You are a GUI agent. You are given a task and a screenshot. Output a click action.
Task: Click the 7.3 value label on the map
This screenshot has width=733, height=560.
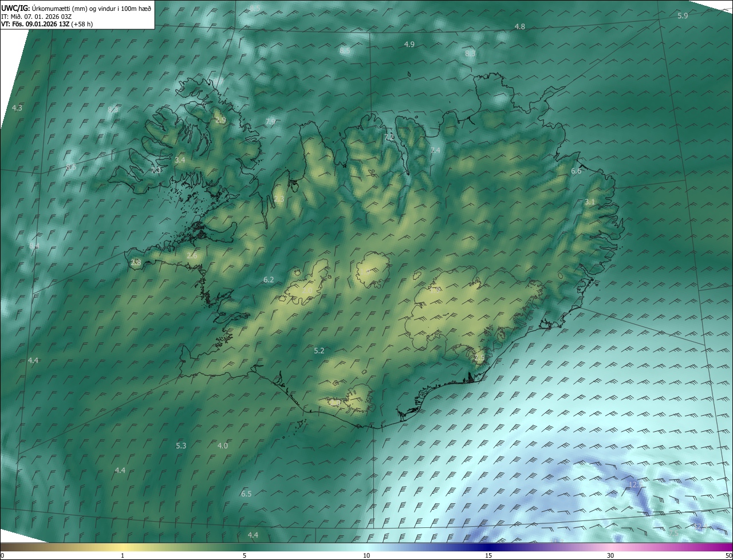[156, 170]
